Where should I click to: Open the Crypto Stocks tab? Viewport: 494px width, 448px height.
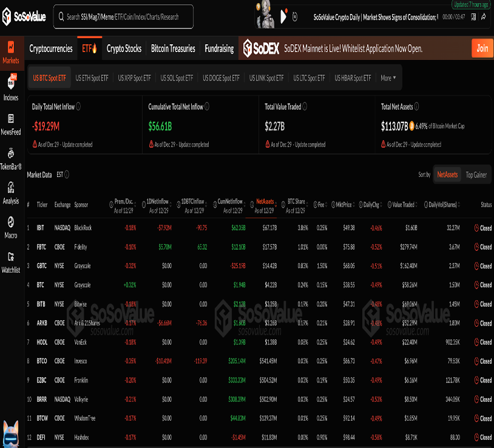tap(124, 48)
